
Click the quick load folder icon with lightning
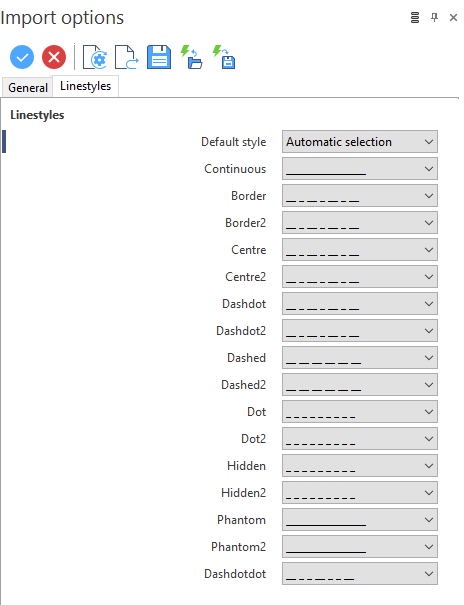191,57
